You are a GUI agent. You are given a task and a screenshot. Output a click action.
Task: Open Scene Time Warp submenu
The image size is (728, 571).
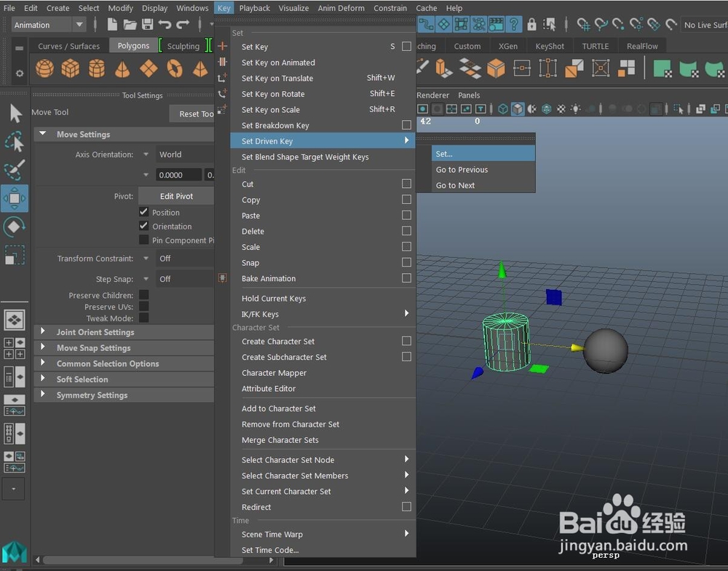point(323,535)
